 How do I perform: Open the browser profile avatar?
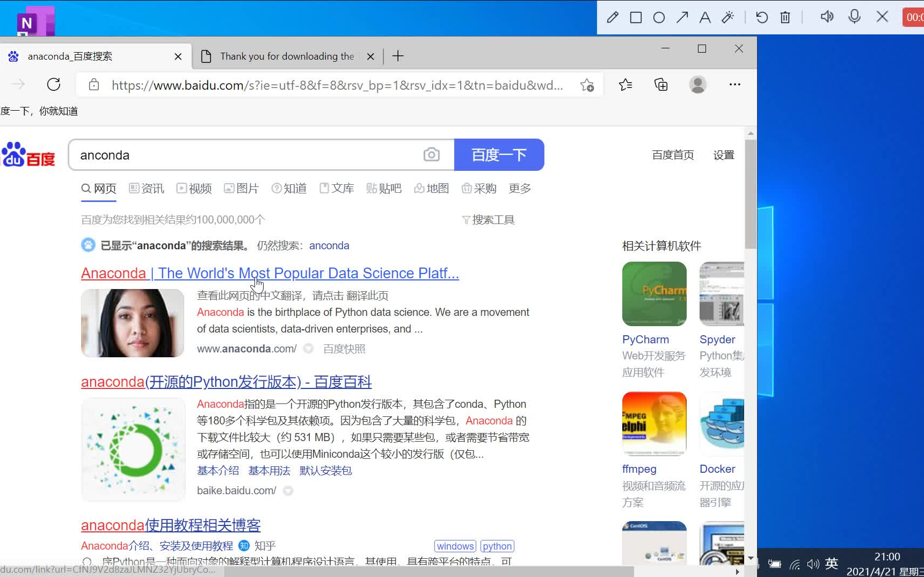pyautogui.click(x=697, y=84)
